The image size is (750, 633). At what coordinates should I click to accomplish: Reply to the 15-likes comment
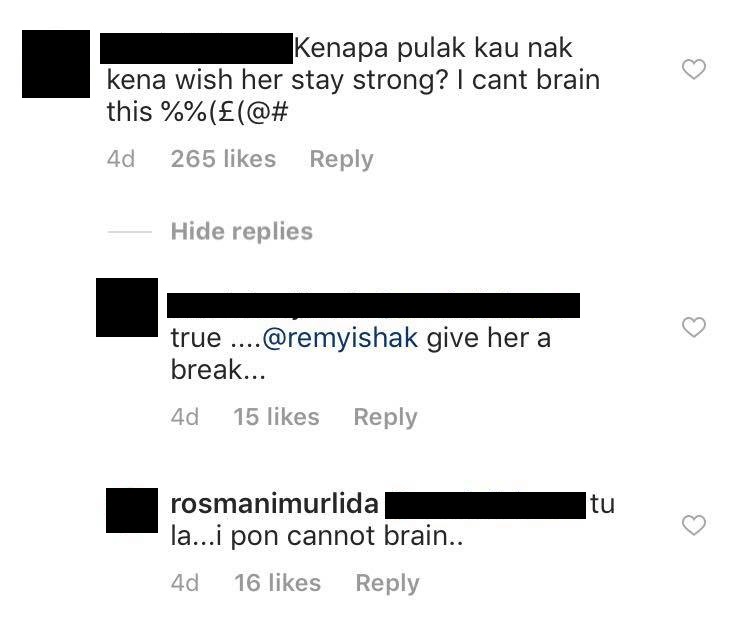point(385,417)
